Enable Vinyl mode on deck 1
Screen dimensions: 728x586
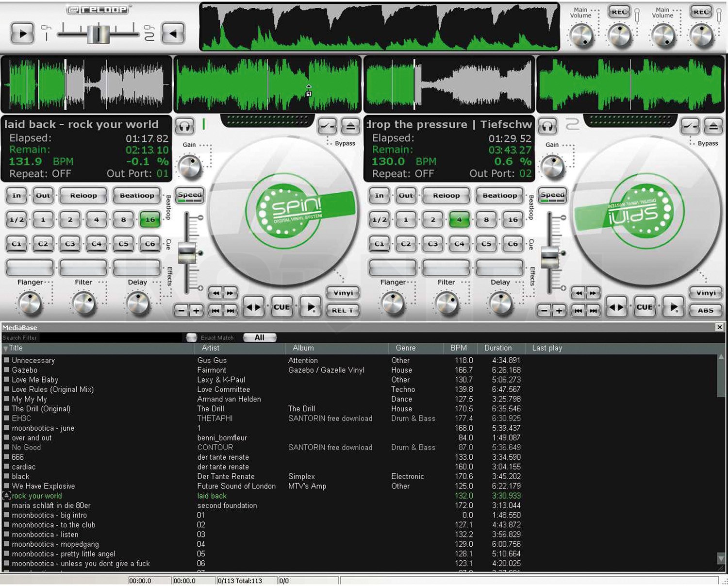point(344,293)
